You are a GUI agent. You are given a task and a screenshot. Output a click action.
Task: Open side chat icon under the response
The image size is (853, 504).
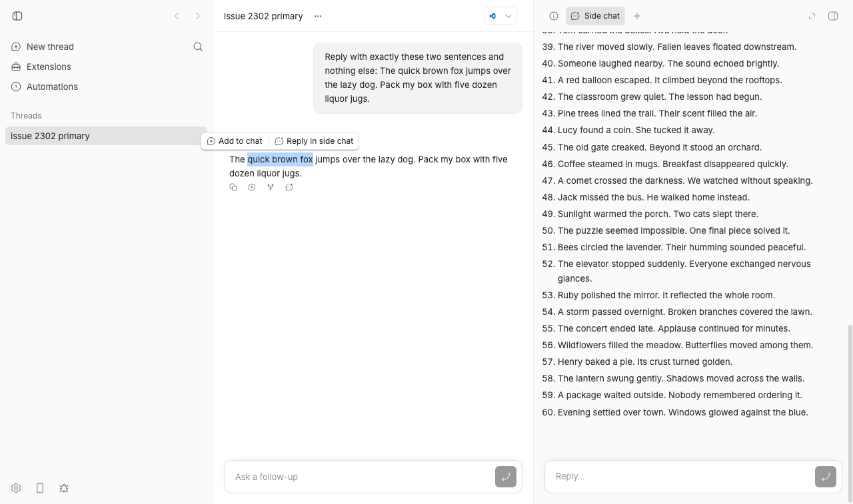click(x=289, y=187)
